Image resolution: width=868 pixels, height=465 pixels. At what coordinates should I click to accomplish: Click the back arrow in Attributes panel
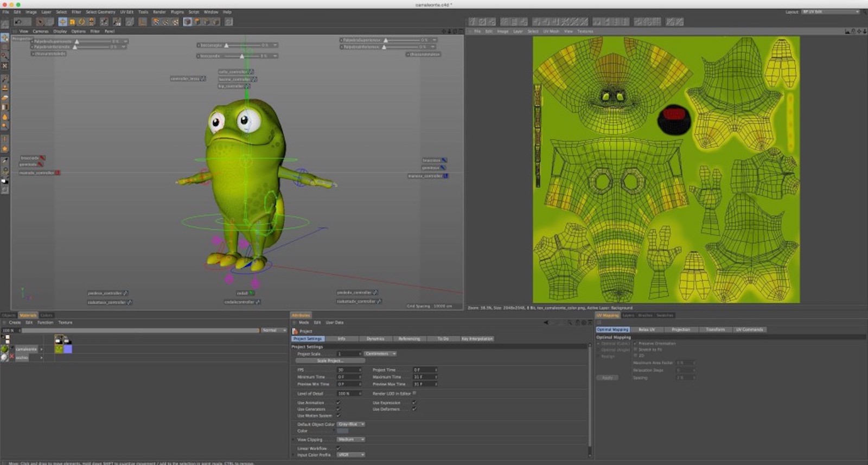click(x=546, y=322)
